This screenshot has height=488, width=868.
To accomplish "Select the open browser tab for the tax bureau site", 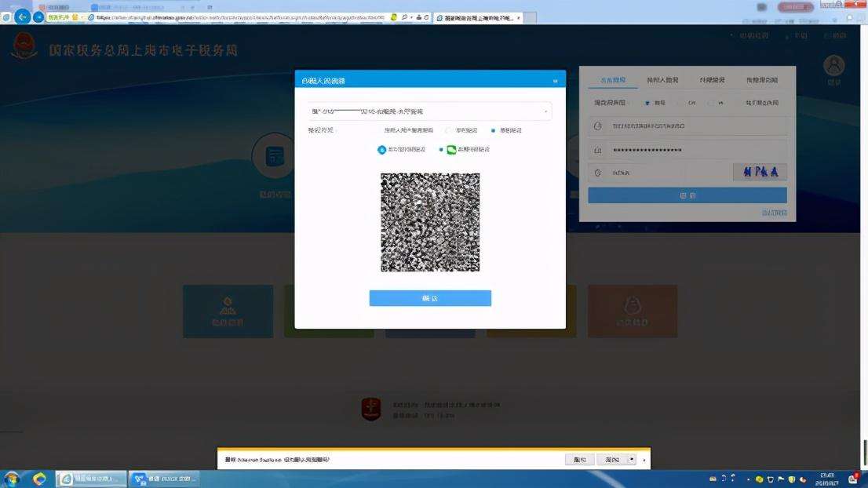I will (477, 18).
